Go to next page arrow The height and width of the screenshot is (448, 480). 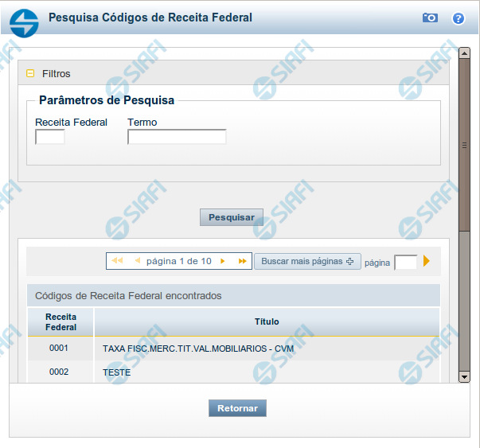(x=223, y=261)
